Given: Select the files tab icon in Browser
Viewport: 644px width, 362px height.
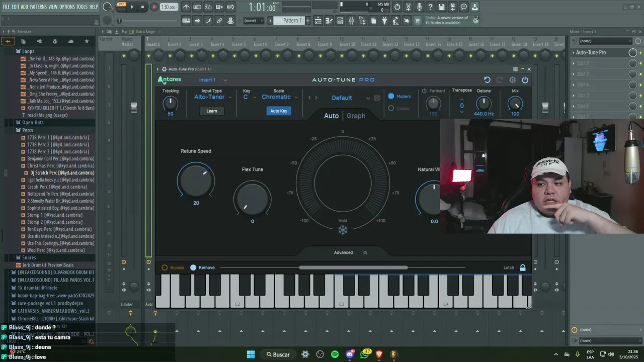Looking at the screenshot, I should tap(23, 41).
